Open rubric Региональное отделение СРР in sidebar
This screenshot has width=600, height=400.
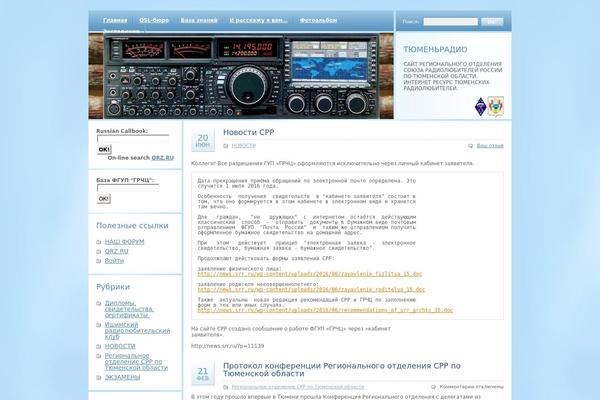pyautogui.click(x=136, y=362)
